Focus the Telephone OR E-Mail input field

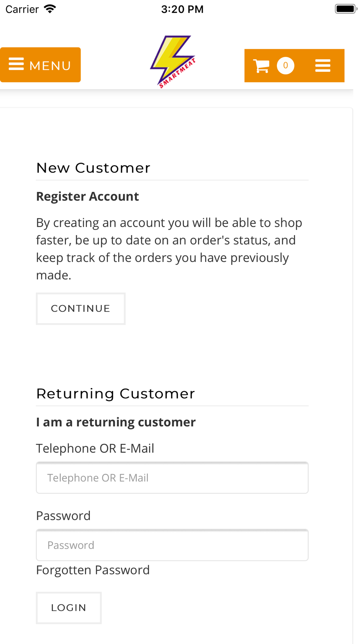coord(172,478)
